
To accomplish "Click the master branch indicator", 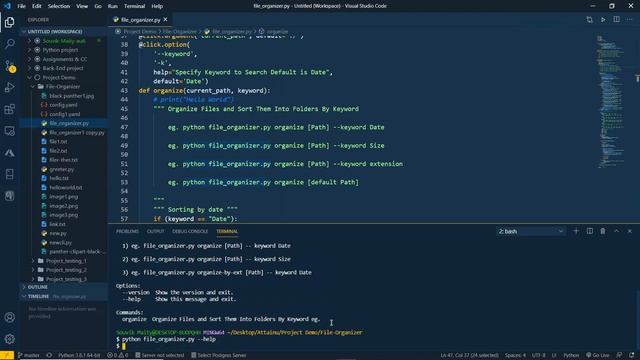I will point(29,355).
